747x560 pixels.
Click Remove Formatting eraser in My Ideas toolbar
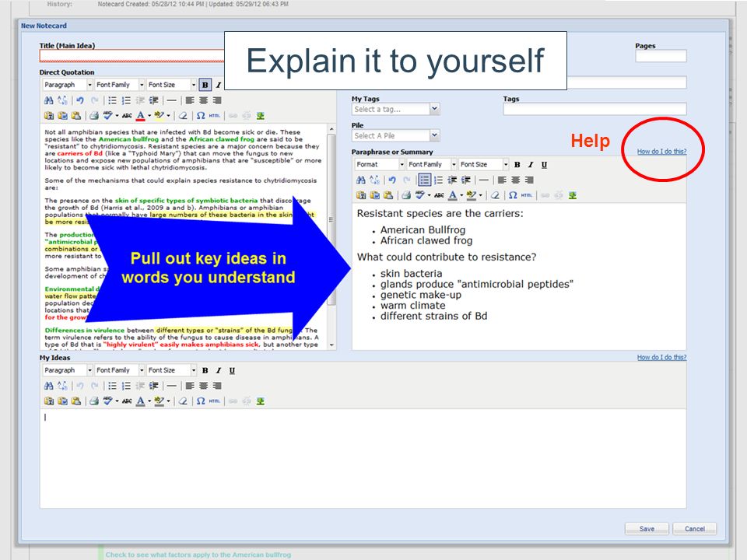[x=183, y=401]
